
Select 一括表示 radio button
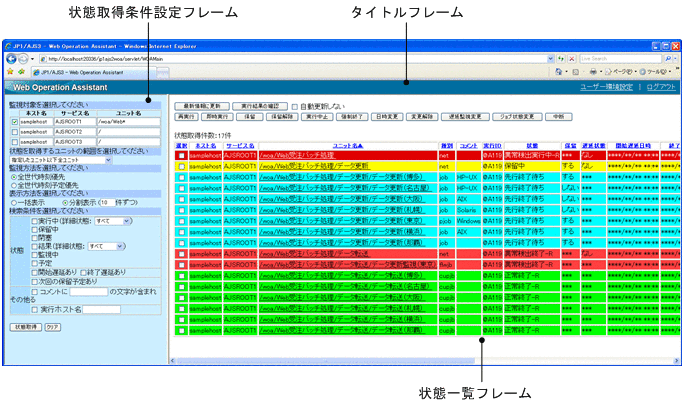pos(14,203)
